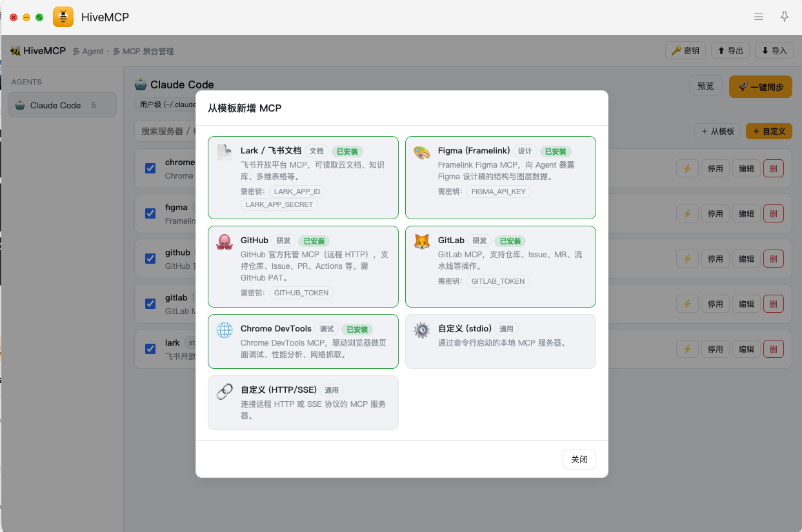Screen dimensions: 802x532
Task: Toggle the github server checkbox
Action: [x=150, y=259]
